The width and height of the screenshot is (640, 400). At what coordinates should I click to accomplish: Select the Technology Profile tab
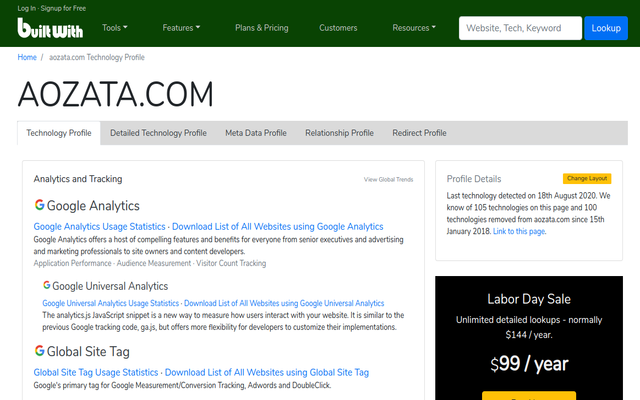point(59,133)
